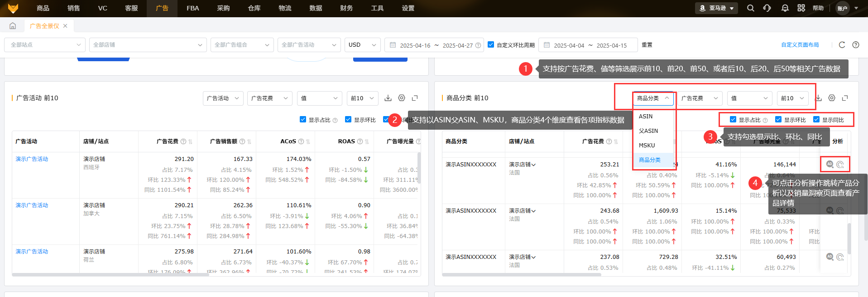Select MSKU from the open dropdown list
This screenshot has width=868, height=297.
click(x=647, y=146)
